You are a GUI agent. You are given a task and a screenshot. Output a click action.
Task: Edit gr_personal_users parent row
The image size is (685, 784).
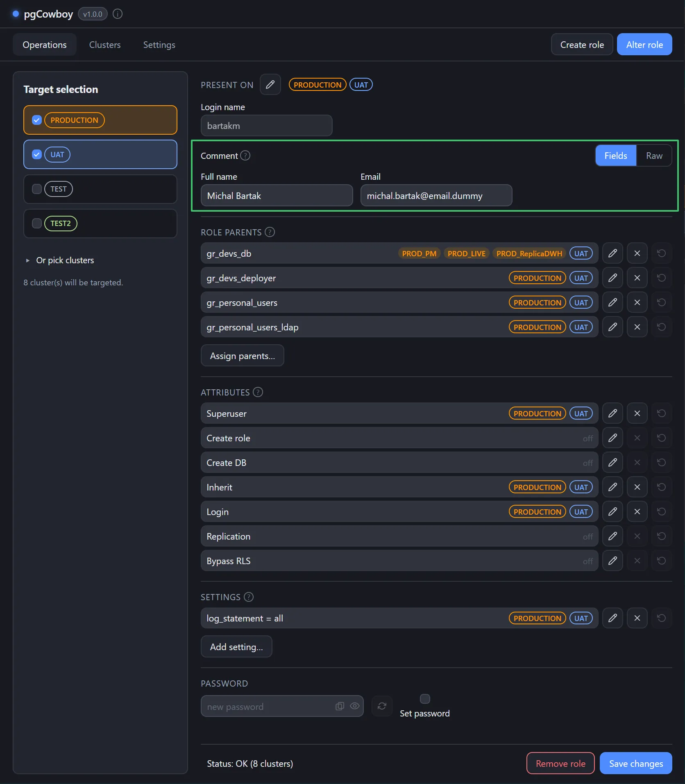(x=612, y=303)
